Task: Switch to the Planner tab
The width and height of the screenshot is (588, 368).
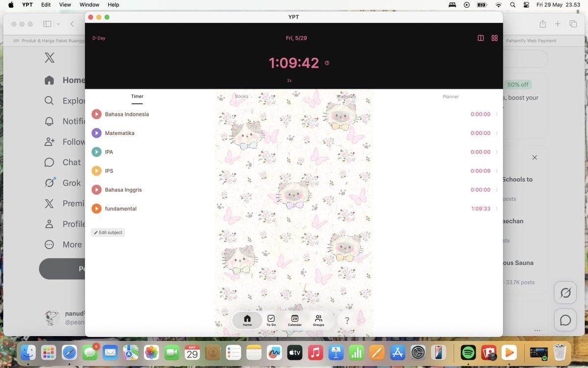Action: (451, 97)
